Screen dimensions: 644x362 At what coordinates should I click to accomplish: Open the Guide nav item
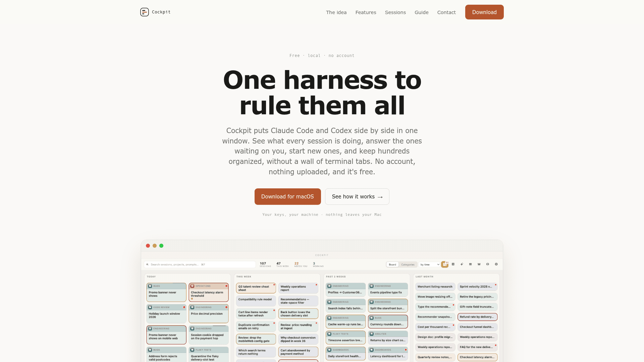pos(421,12)
